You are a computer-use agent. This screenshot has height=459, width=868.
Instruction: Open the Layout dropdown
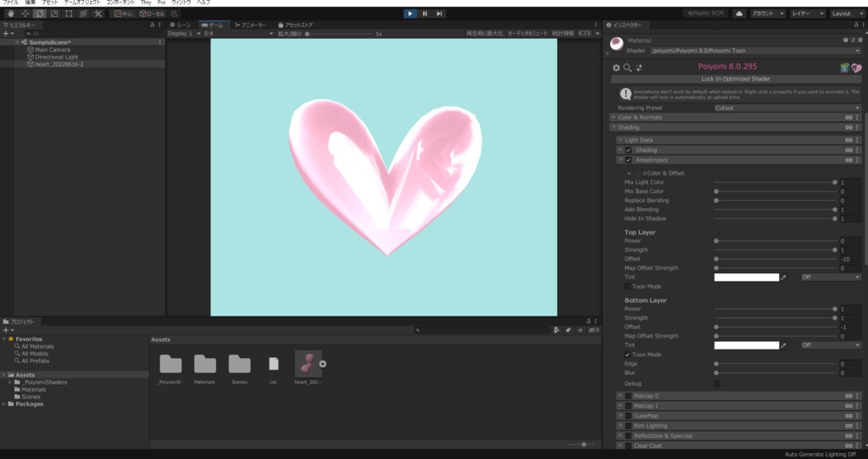844,14
